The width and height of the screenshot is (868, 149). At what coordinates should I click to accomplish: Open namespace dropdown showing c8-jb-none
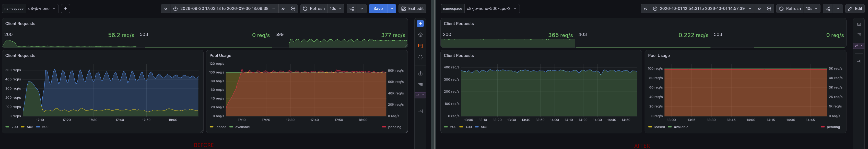click(x=42, y=9)
